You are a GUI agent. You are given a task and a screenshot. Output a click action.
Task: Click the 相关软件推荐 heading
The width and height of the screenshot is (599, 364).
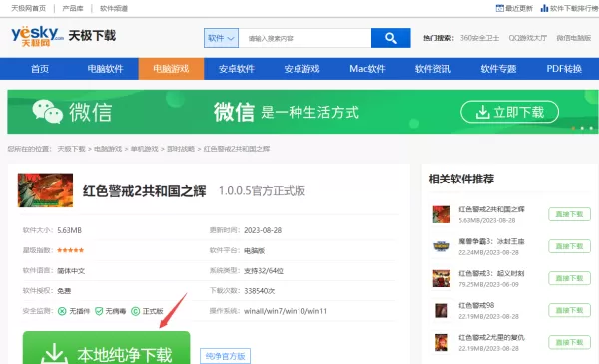[461, 179]
